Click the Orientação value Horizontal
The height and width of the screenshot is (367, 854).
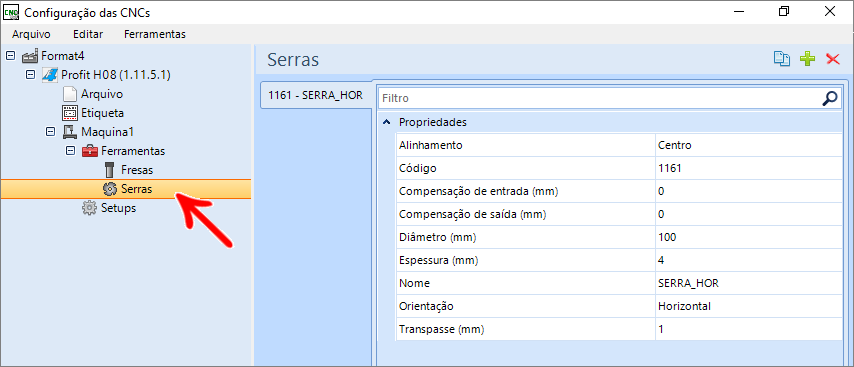point(748,306)
